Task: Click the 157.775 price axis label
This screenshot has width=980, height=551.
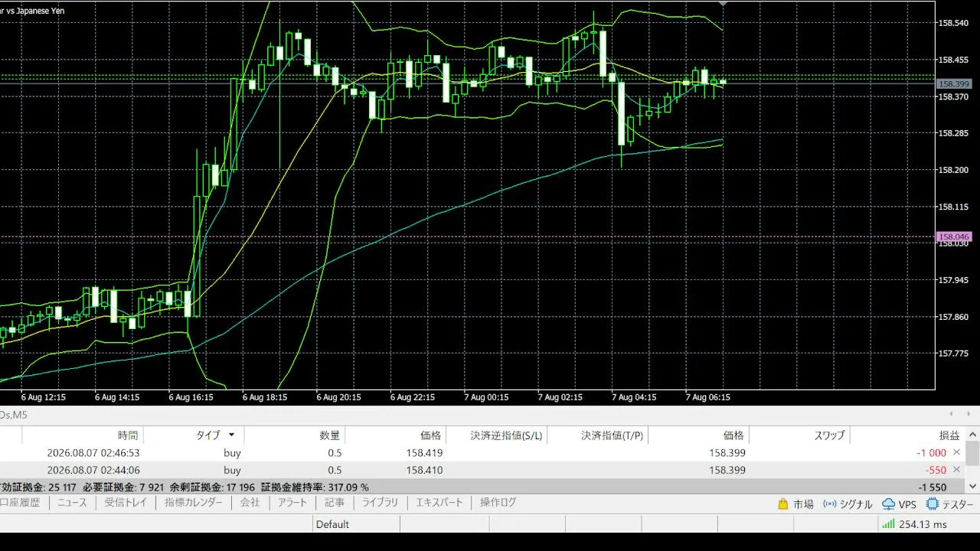Action: coord(954,354)
